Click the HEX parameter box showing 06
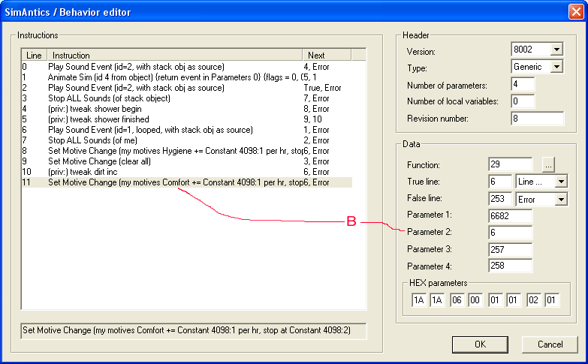Screen dimensions: 588x364 pos(457,300)
